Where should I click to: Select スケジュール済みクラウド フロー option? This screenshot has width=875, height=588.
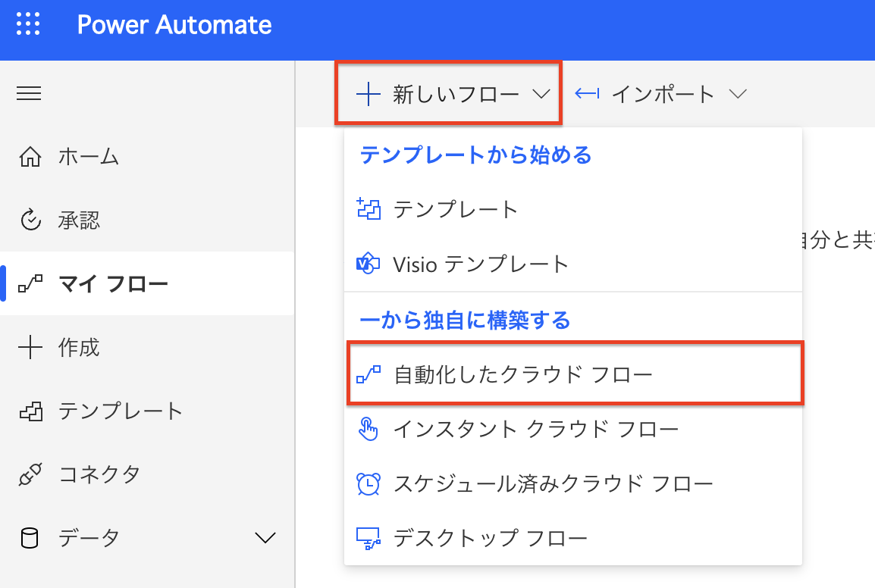(x=553, y=484)
